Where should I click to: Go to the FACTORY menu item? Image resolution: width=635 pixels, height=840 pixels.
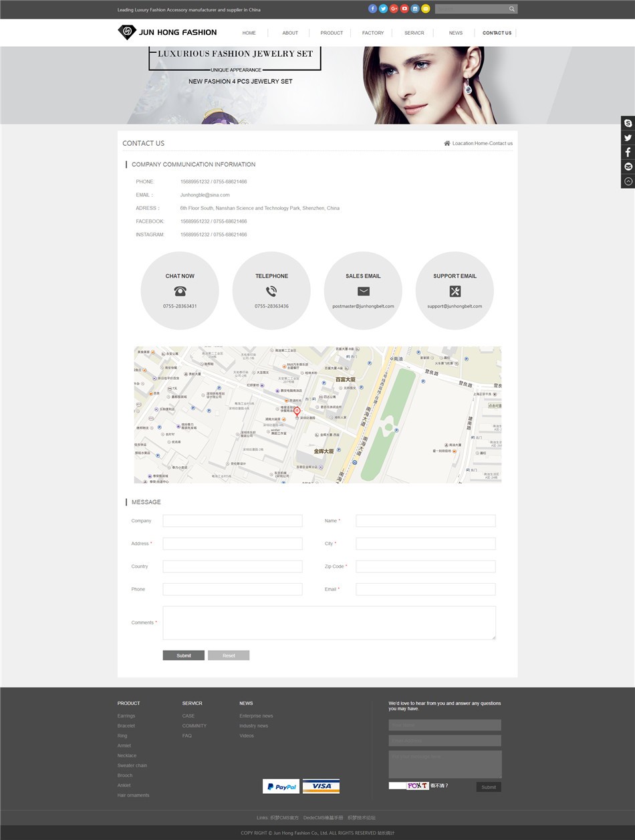(372, 33)
